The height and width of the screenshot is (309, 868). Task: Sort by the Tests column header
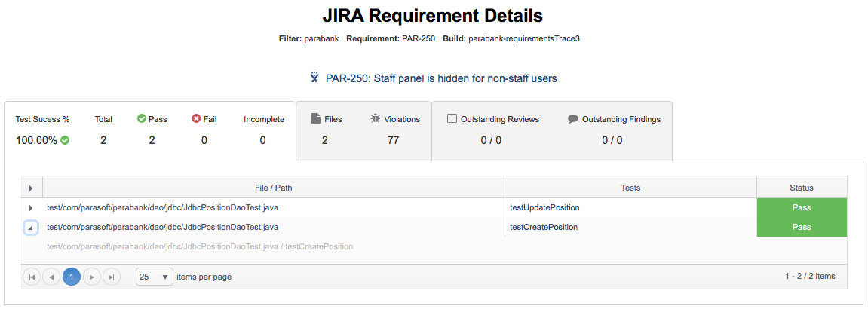[x=630, y=188]
